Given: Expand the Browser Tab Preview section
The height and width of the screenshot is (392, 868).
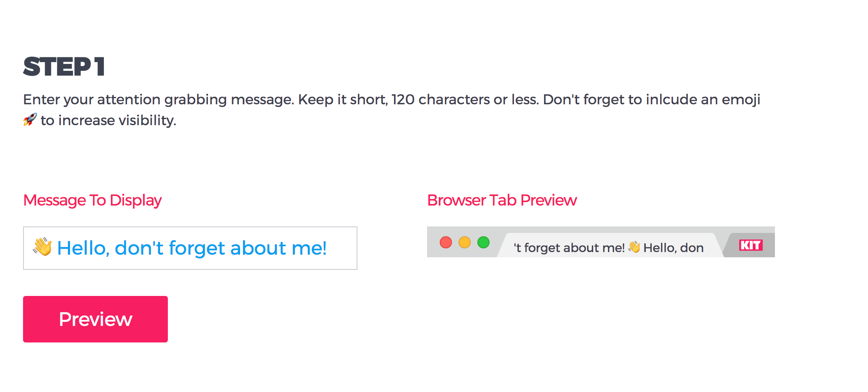Looking at the screenshot, I should coord(502,200).
